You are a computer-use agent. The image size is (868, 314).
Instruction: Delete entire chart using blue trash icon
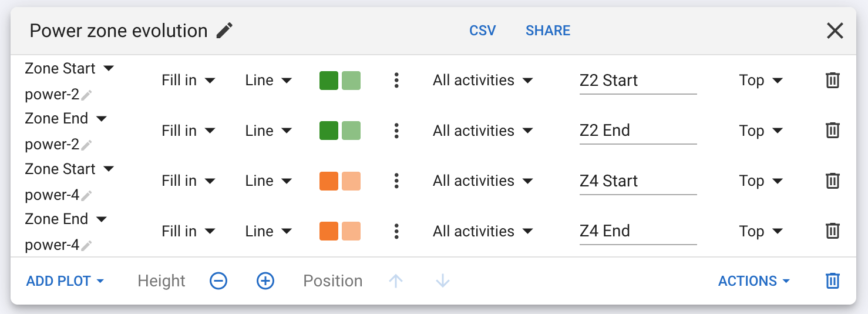832,282
